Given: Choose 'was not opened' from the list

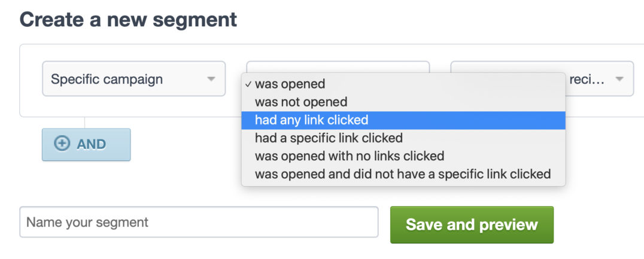Looking at the screenshot, I should pos(301,102).
